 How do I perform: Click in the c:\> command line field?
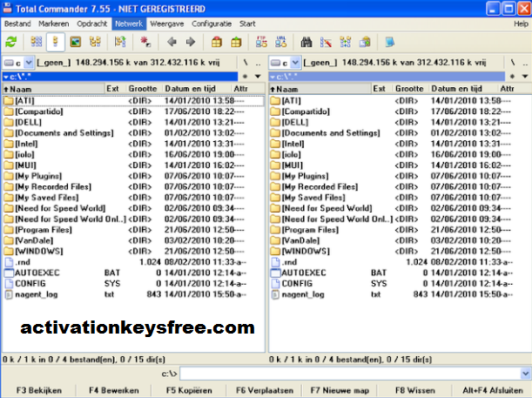pos(351,374)
